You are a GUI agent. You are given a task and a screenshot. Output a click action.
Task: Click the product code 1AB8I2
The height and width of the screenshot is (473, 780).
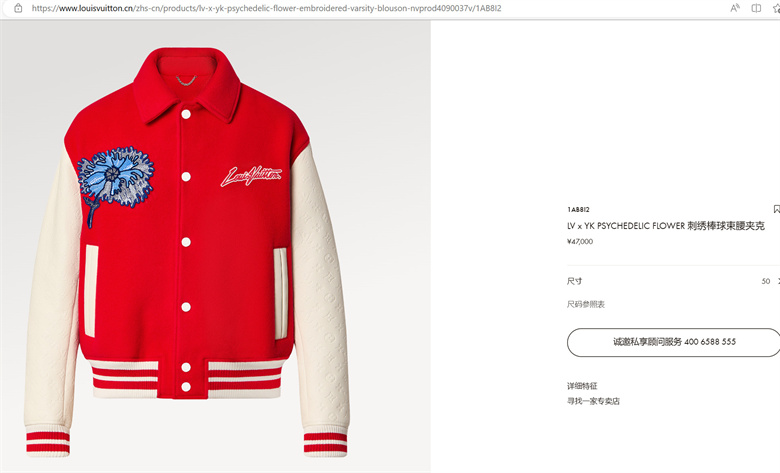pos(578,209)
